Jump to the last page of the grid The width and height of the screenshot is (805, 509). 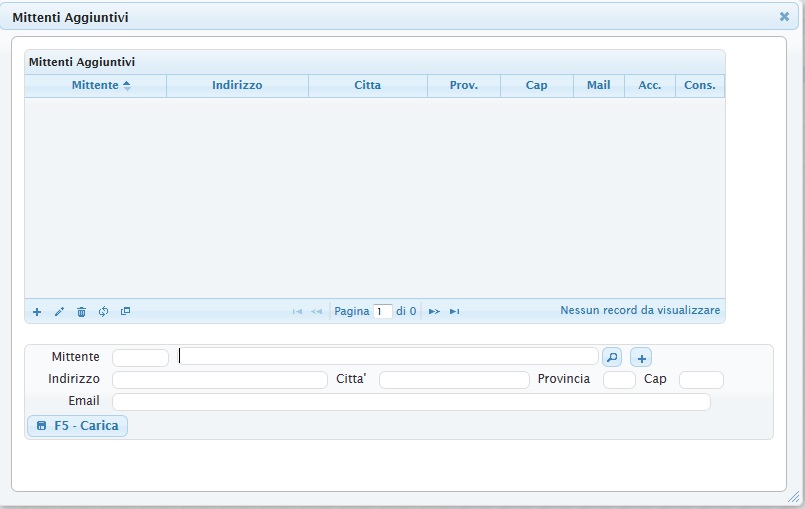click(x=454, y=312)
